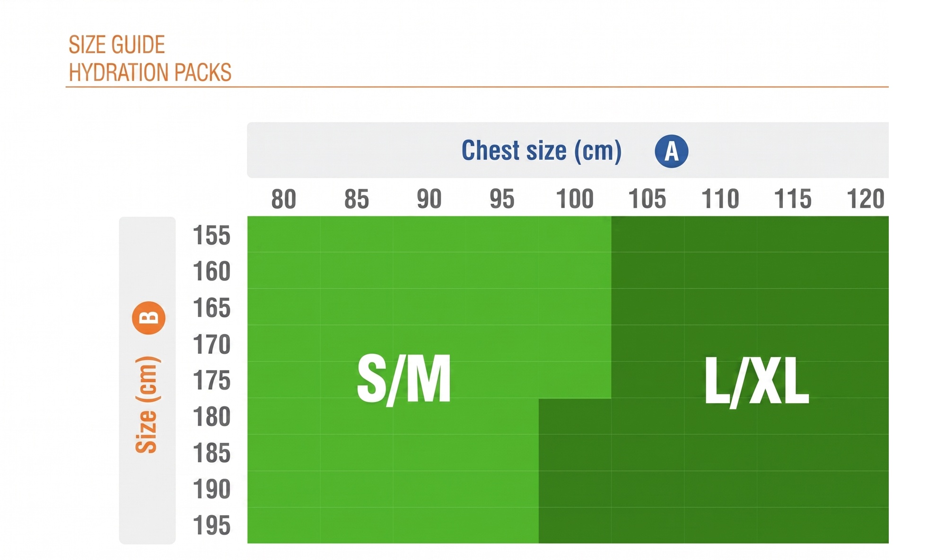Viewport: 946px width, 560px height.
Task: Click the vertical Size (cm) label
Action: click(147, 405)
